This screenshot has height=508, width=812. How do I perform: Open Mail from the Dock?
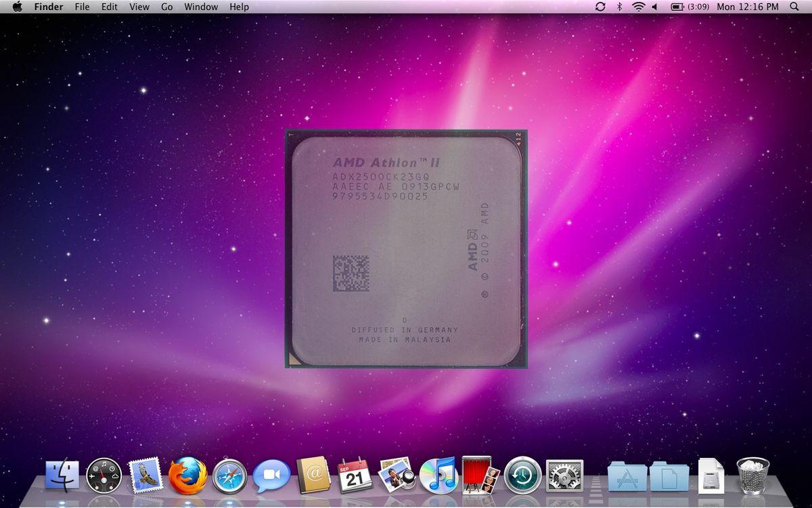point(145,475)
